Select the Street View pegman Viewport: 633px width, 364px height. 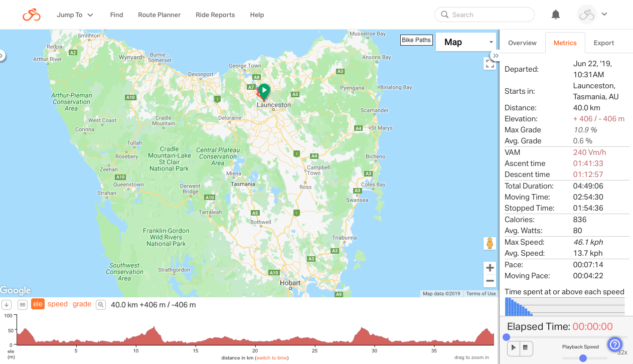pos(490,243)
